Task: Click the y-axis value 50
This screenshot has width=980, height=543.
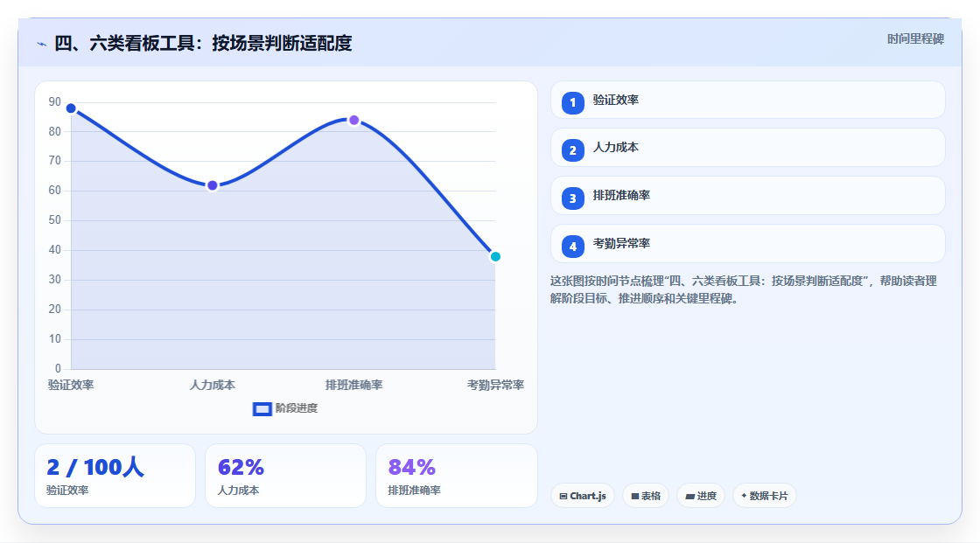Action: tap(55, 220)
